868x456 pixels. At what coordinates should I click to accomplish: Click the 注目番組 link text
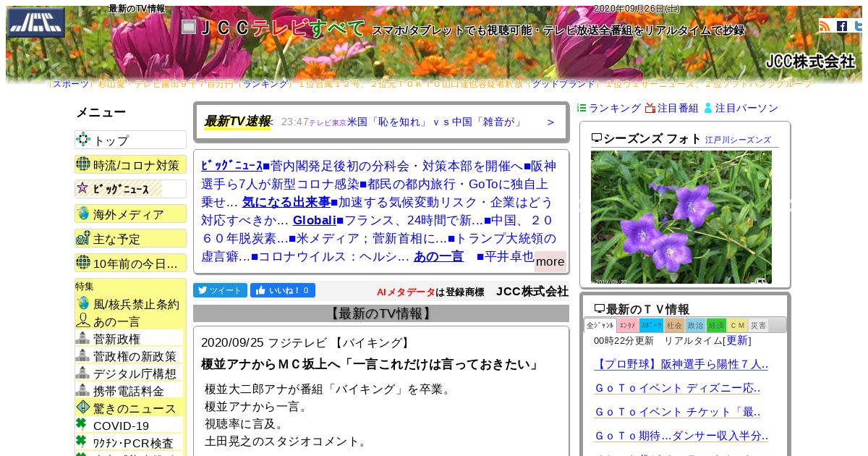(x=678, y=108)
